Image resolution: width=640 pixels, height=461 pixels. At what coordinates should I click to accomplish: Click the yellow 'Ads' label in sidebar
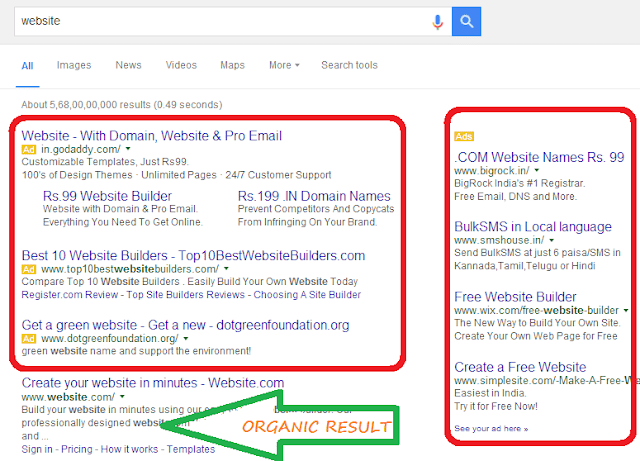pos(464,136)
